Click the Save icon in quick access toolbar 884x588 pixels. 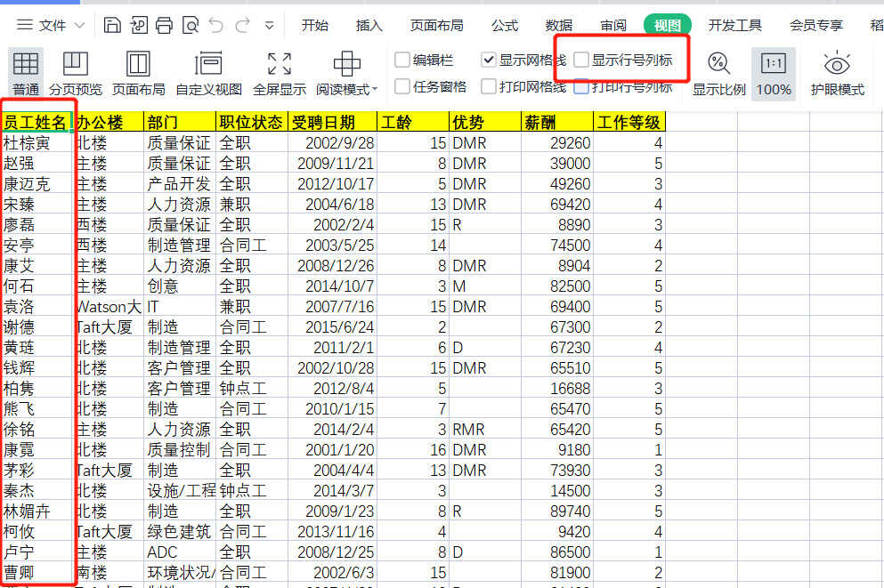(x=112, y=25)
